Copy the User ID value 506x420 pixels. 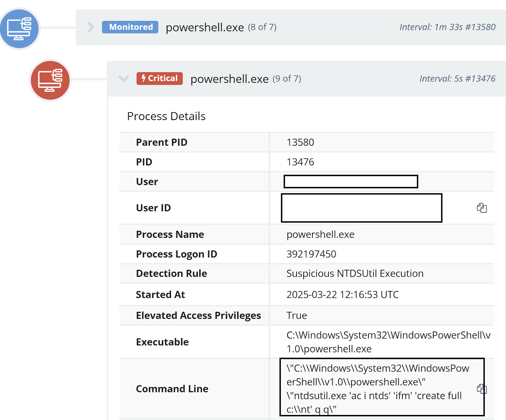click(x=482, y=208)
